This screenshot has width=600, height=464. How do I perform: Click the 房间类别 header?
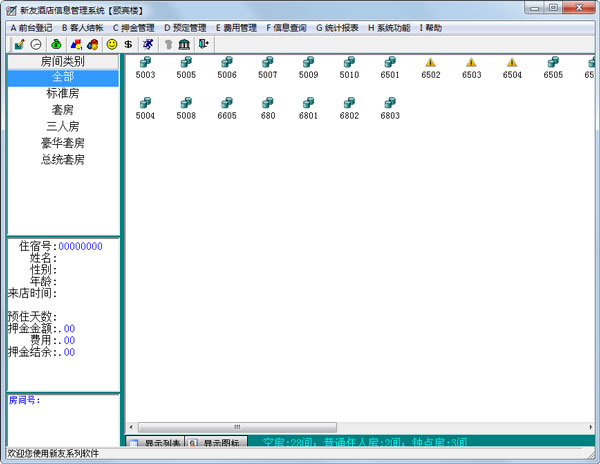[x=63, y=62]
